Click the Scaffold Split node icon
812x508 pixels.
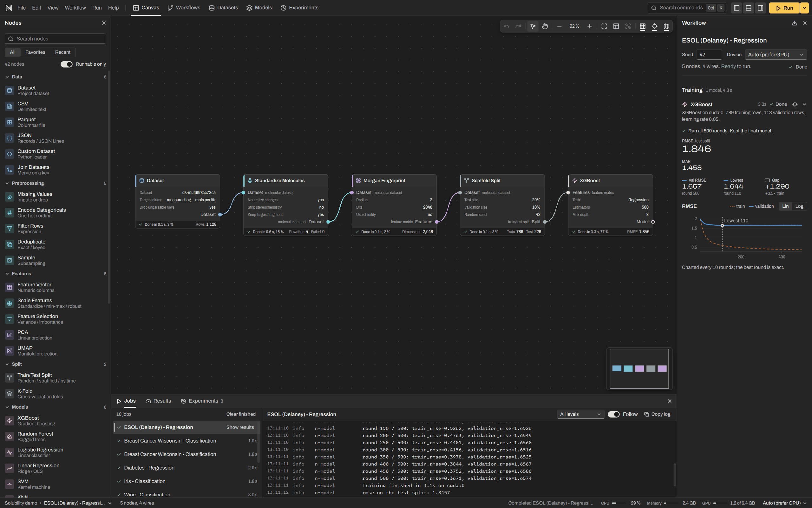click(466, 180)
